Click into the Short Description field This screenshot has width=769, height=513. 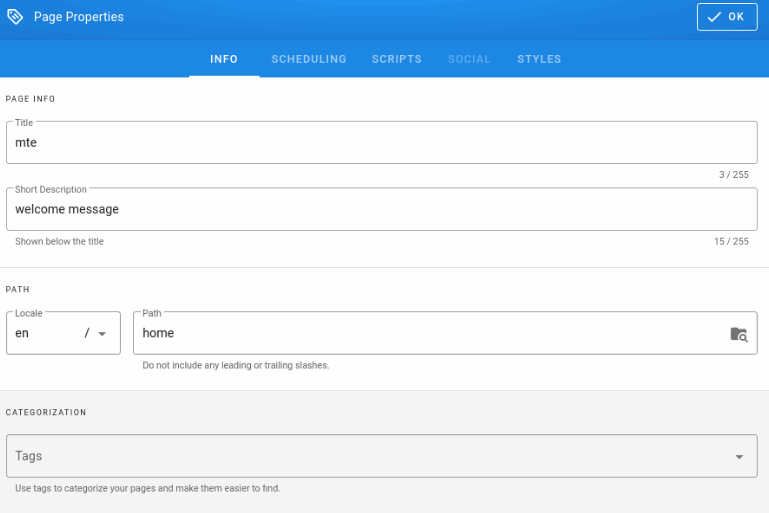[380, 210]
